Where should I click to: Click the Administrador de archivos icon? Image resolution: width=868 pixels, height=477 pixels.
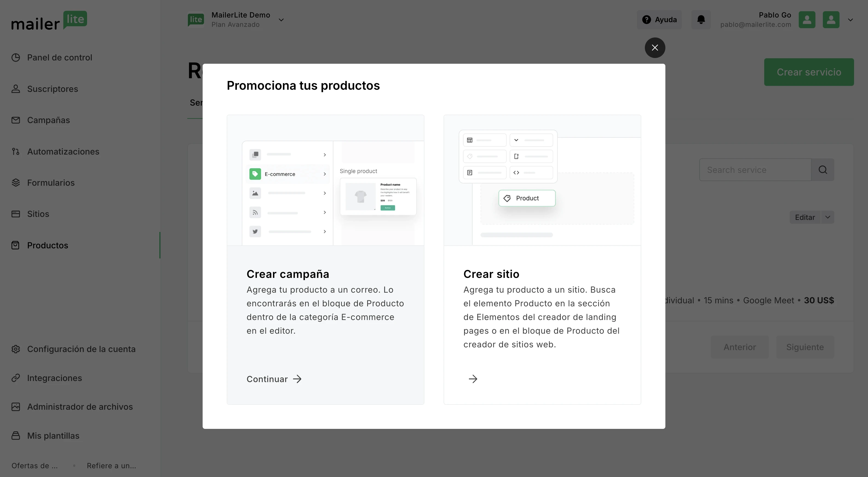click(x=16, y=407)
